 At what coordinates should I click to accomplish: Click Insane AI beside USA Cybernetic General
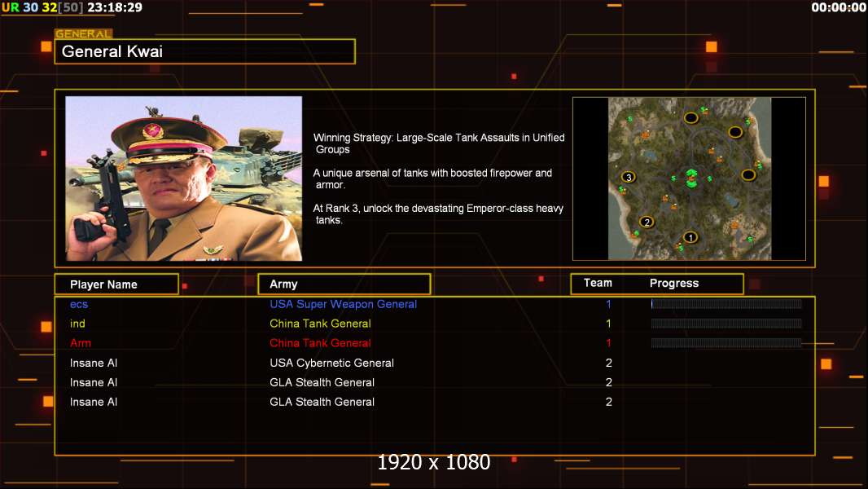94,363
